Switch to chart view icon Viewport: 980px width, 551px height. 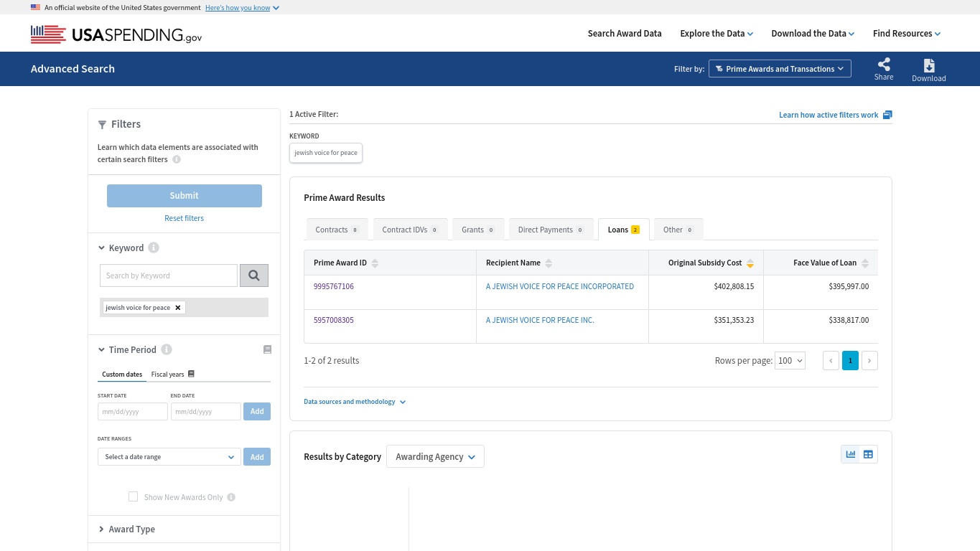click(851, 454)
